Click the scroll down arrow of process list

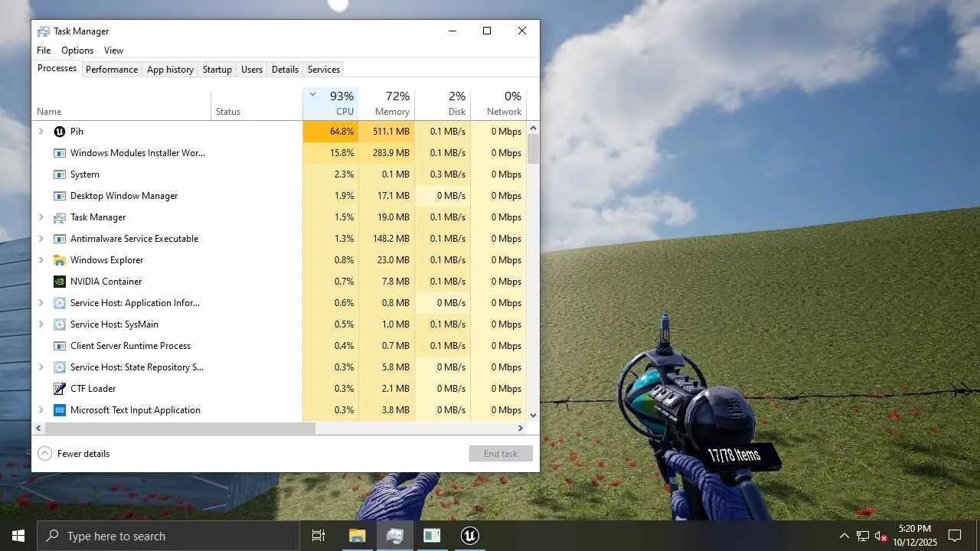click(x=534, y=416)
